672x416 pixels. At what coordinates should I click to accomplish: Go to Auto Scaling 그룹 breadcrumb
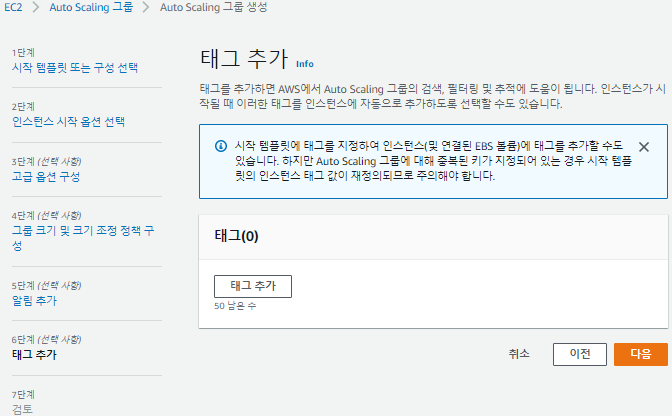(x=91, y=7)
